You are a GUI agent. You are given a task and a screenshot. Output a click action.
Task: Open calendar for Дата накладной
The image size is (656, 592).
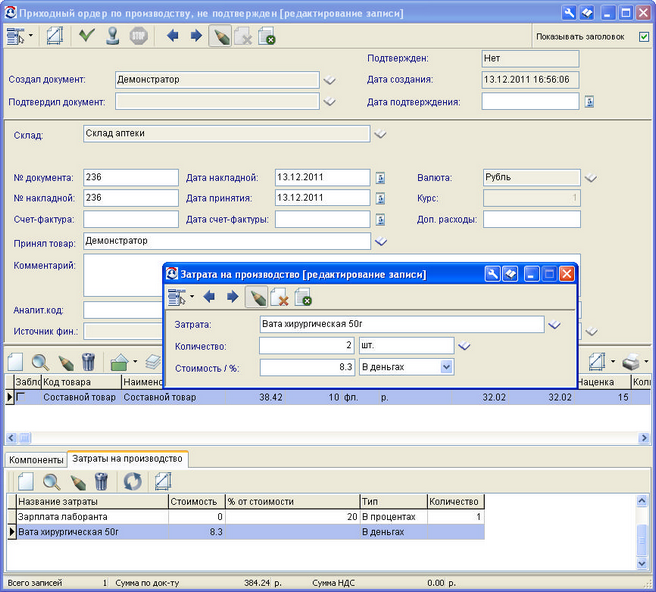pyautogui.click(x=380, y=178)
